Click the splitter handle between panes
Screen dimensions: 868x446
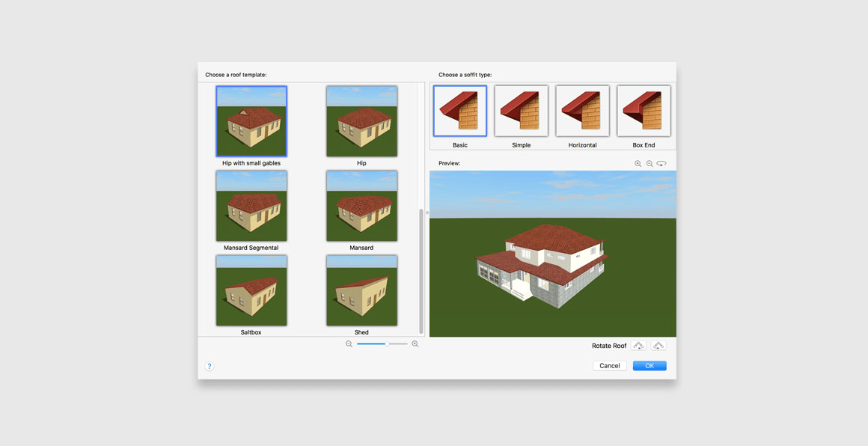pos(427,213)
